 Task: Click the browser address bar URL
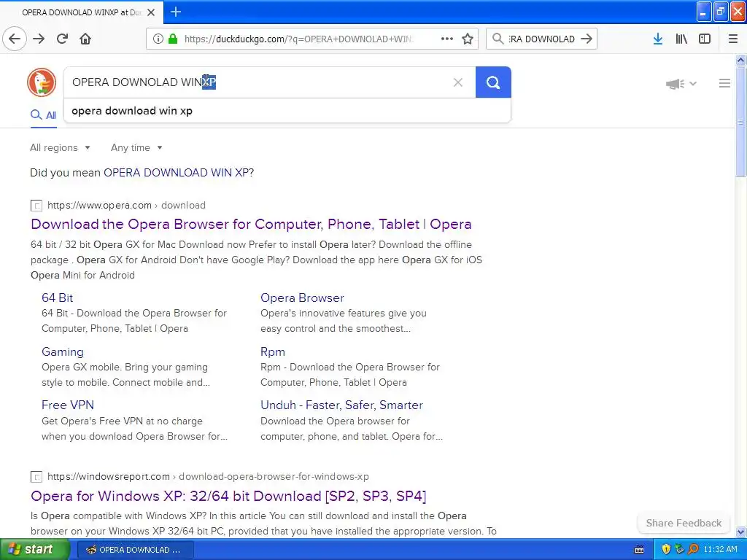tap(298, 39)
